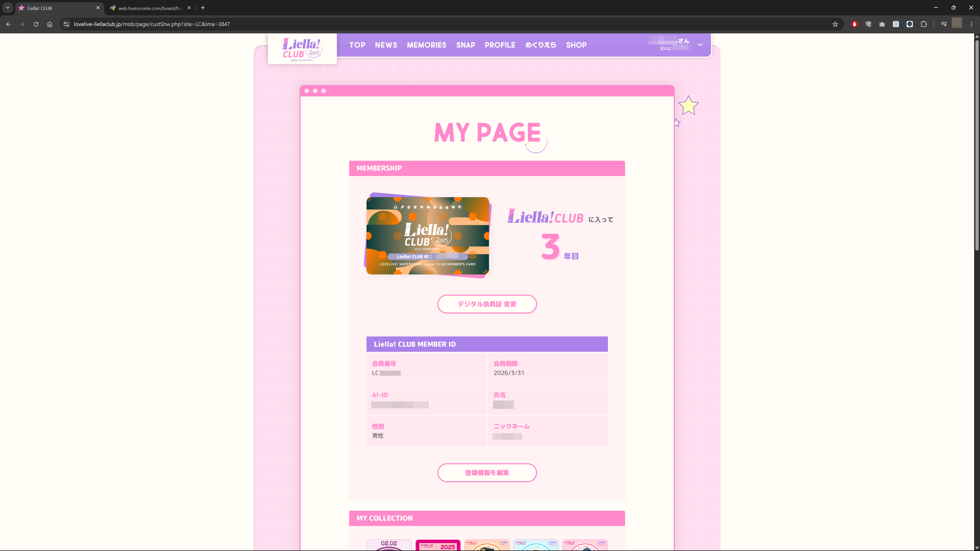Reload the current page

(36, 24)
